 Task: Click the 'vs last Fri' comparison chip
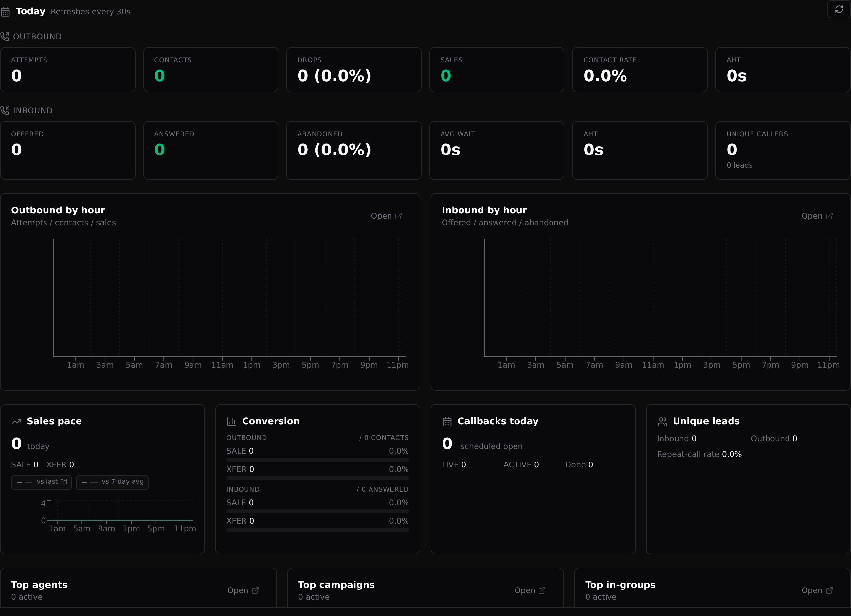click(42, 482)
